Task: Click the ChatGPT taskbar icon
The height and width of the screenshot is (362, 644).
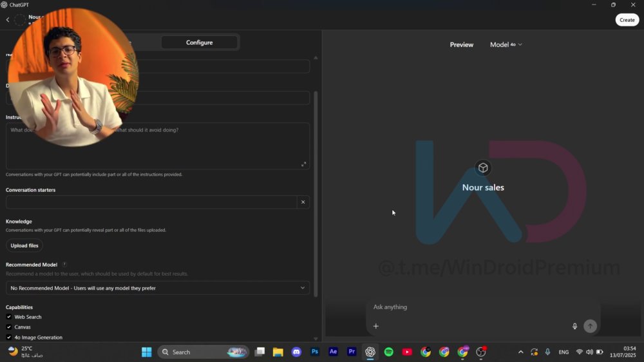Action: [x=370, y=352]
